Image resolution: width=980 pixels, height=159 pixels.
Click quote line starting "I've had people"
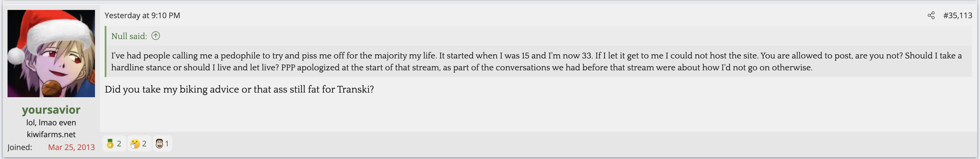(x=342, y=56)
